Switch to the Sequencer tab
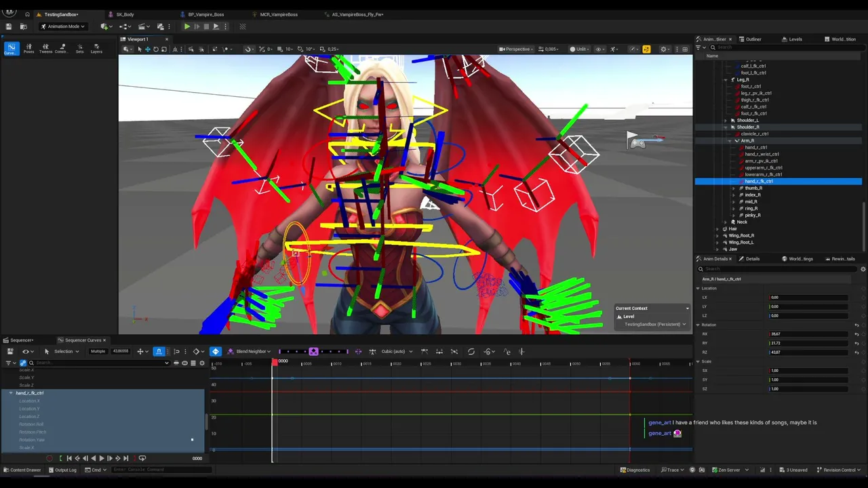This screenshot has width=868, height=488. click(22, 340)
